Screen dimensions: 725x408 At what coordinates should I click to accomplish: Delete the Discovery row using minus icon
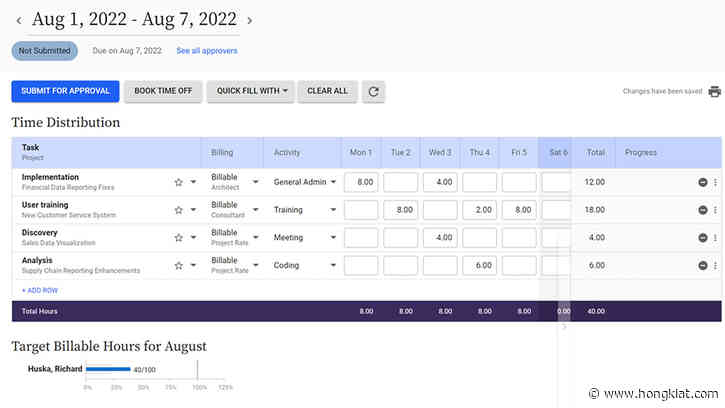pyautogui.click(x=702, y=238)
